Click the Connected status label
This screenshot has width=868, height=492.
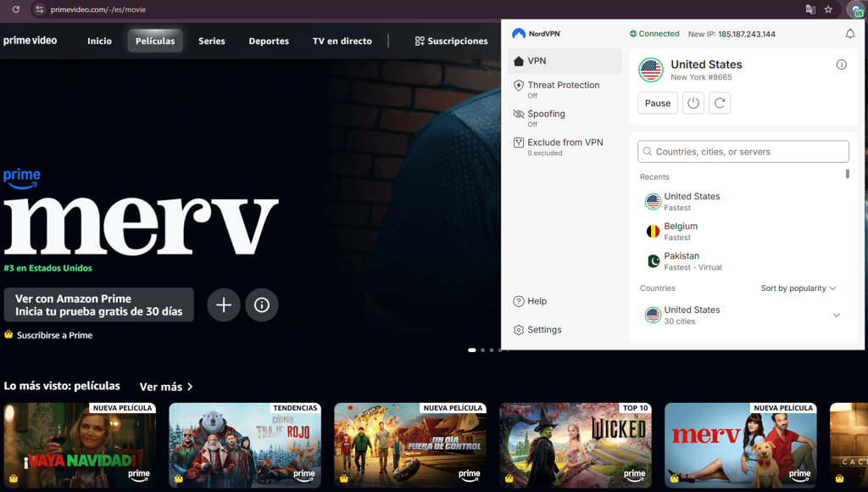(x=654, y=34)
